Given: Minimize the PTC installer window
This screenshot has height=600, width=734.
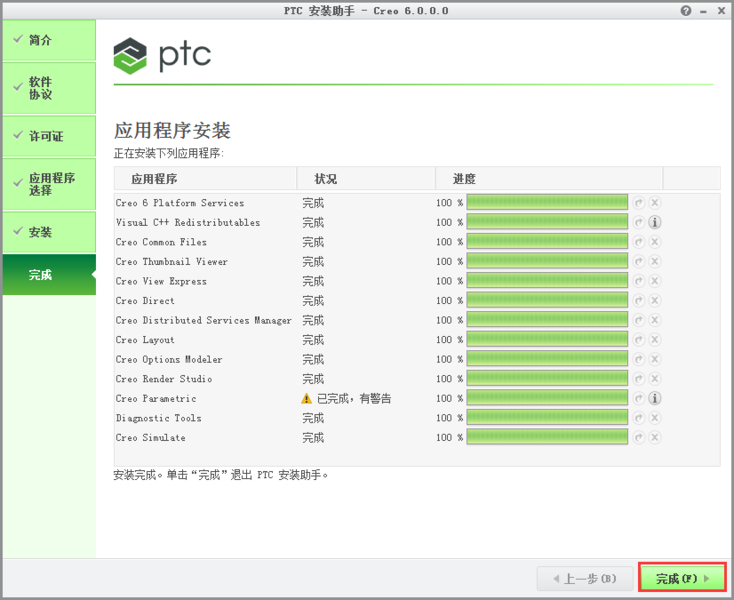Looking at the screenshot, I should tap(703, 11).
